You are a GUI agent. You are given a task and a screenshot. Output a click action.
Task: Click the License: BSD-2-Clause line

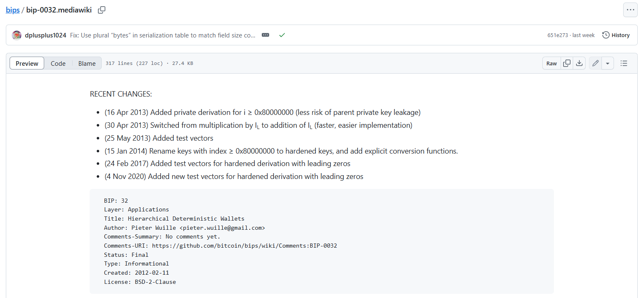pyautogui.click(x=140, y=282)
